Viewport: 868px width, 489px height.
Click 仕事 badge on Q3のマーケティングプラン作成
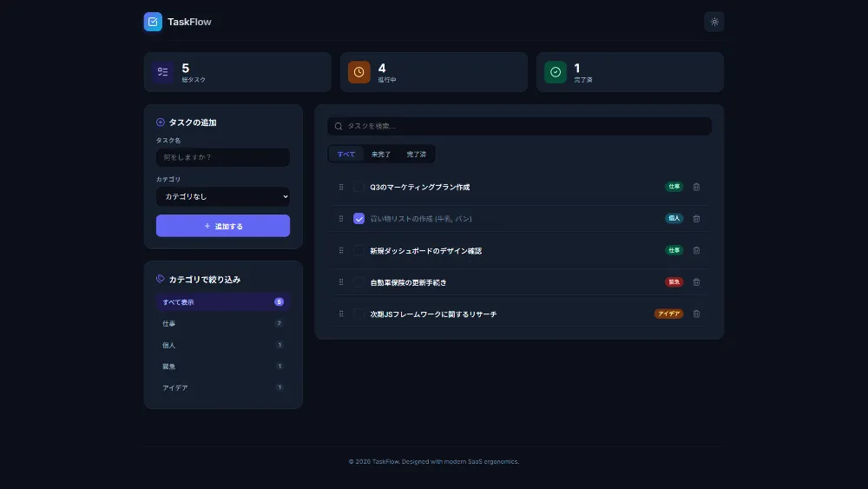(x=674, y=187)
